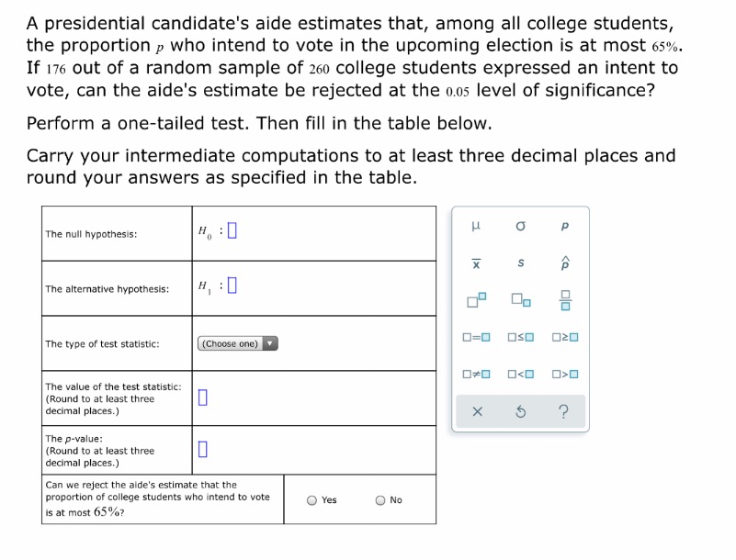
Task: Insert a fraction template
Action: pos(566,300)
